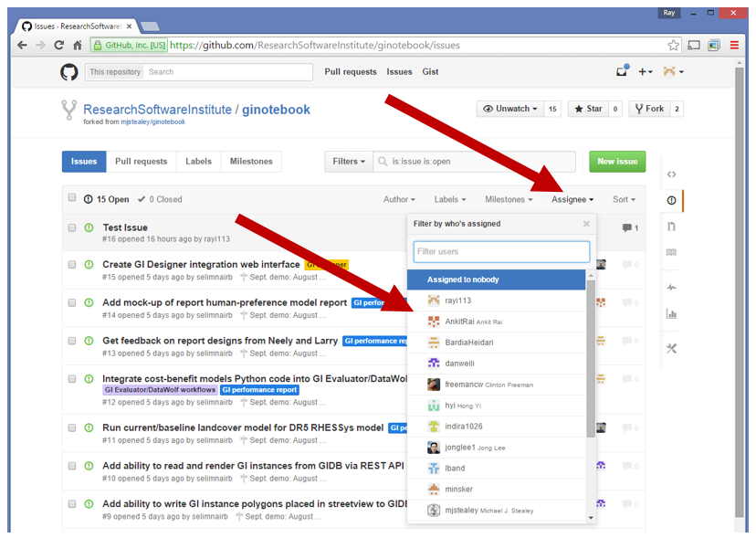
Task: Open the Milestones filter dropdown
Action: [x=509, y=199]
